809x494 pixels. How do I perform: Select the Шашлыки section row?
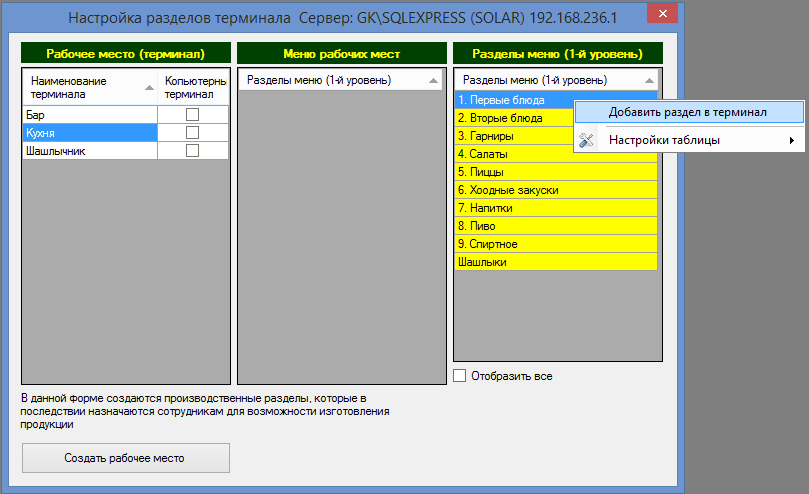click(556, 262)
